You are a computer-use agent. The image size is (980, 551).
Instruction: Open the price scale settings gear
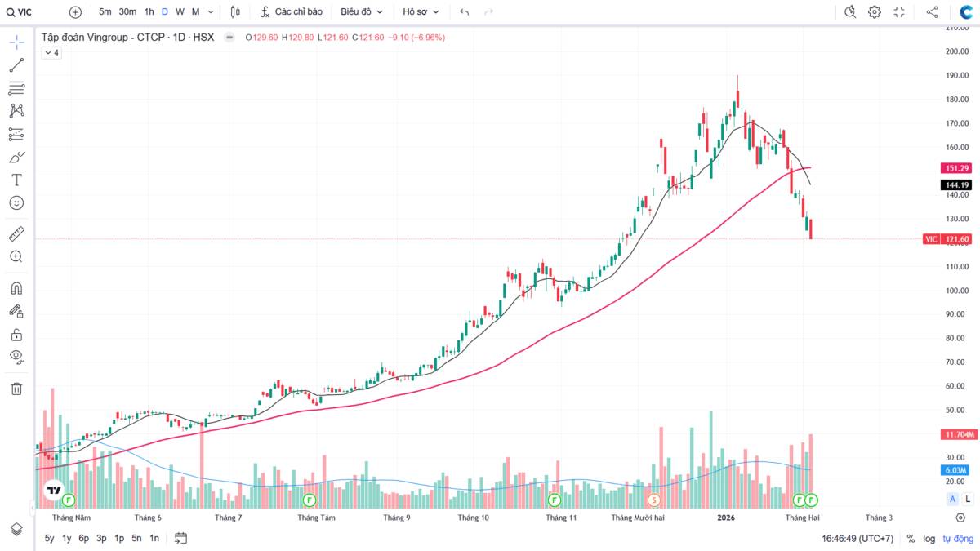click(x=960, y=518)
